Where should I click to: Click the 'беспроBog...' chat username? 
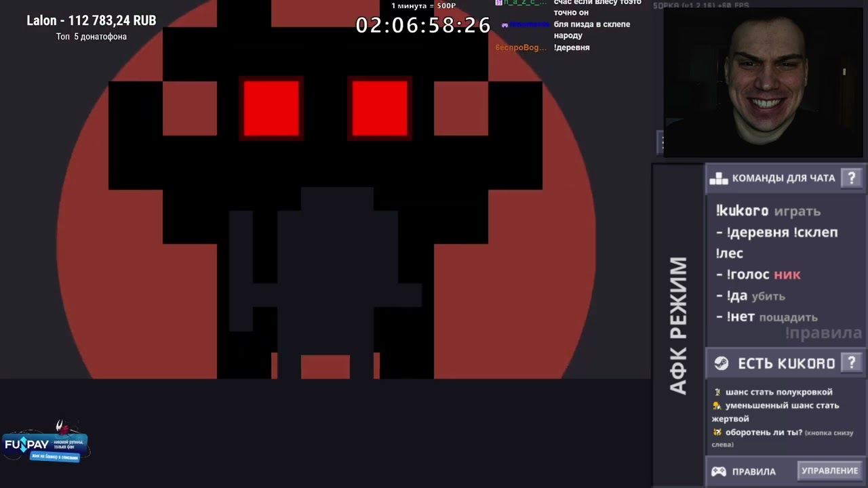(521, 47)
